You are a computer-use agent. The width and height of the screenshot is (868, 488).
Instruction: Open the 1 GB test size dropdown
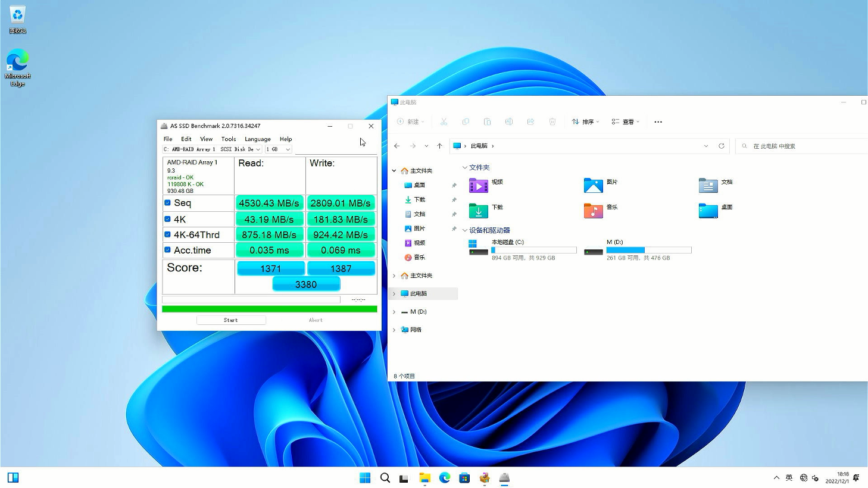pyautogui.click(x=278, y=149)
